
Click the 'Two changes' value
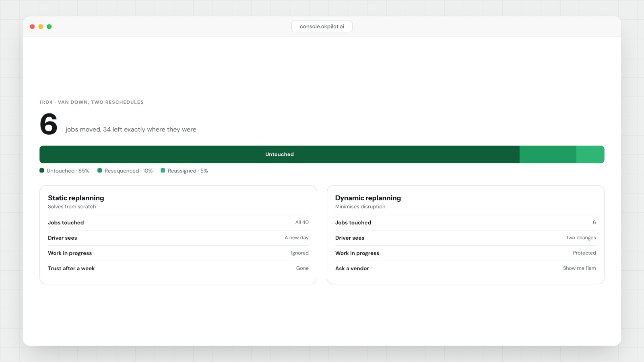coord(581,238)
